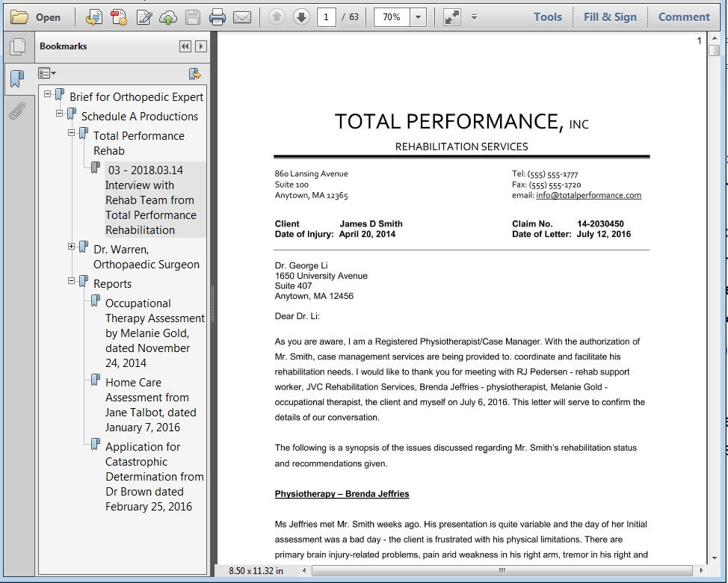Open the Tools pane

point(547,17)
